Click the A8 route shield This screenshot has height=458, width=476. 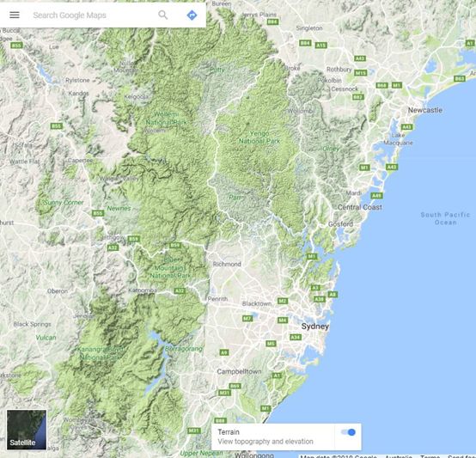coord(333,294)
